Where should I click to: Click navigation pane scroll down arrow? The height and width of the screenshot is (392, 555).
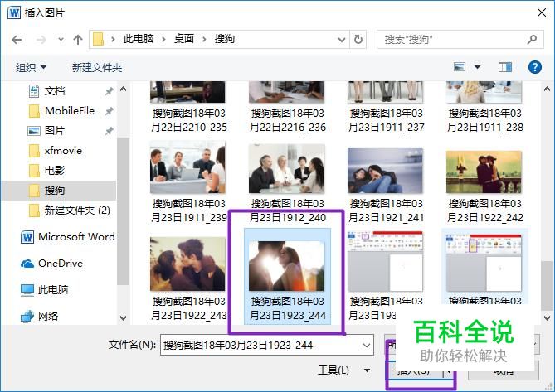point(123,317)
